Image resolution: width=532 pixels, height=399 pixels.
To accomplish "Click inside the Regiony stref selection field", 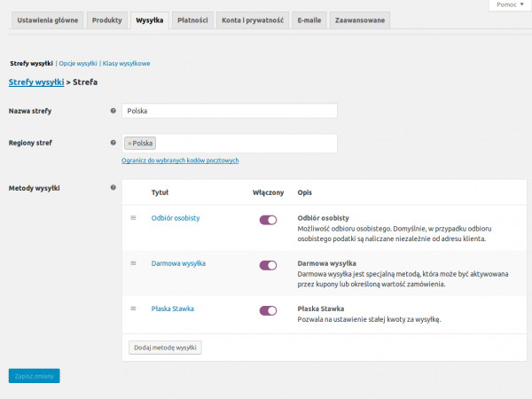I will click(x=230, y=143).
